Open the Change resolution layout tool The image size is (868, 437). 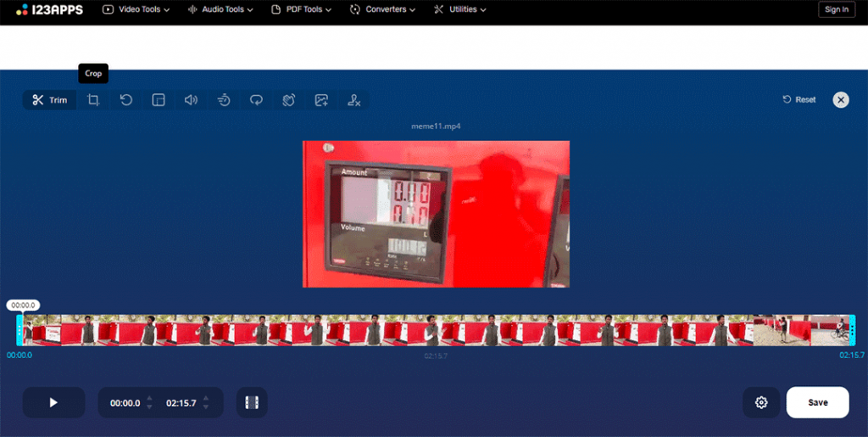(159, 100)
